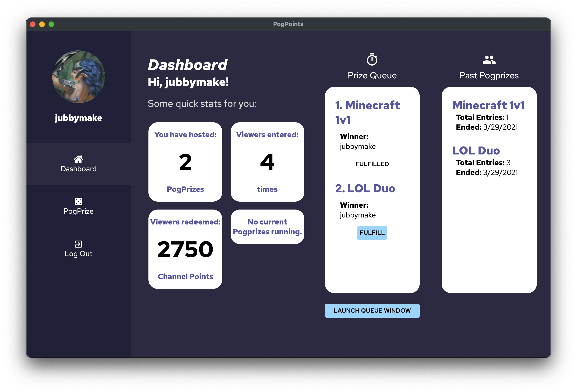Click the house Dashboard icon

point(78,159)
